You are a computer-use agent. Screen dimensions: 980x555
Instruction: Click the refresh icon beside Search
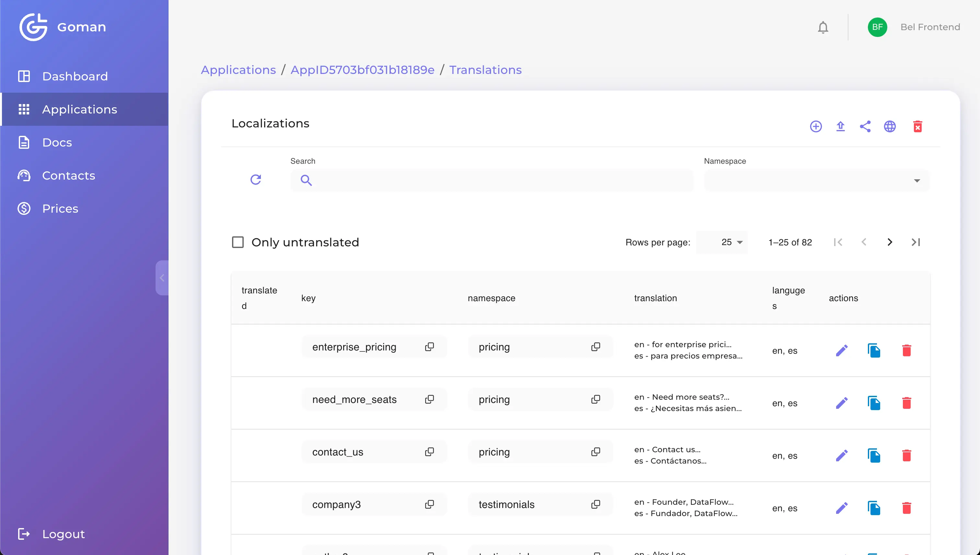(256, 180)
